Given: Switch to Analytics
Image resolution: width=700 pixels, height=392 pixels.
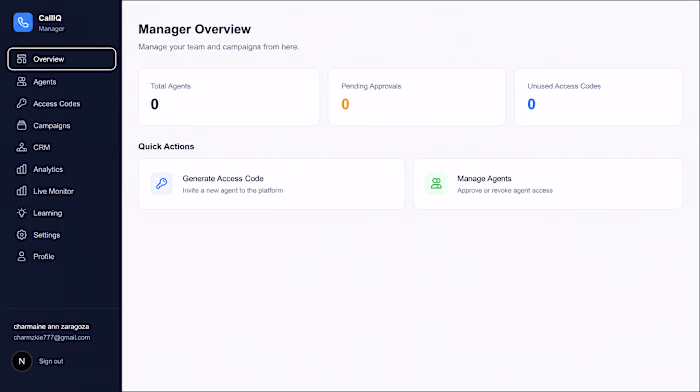Looking at the screenshot, I should click(x=62, y=169).
